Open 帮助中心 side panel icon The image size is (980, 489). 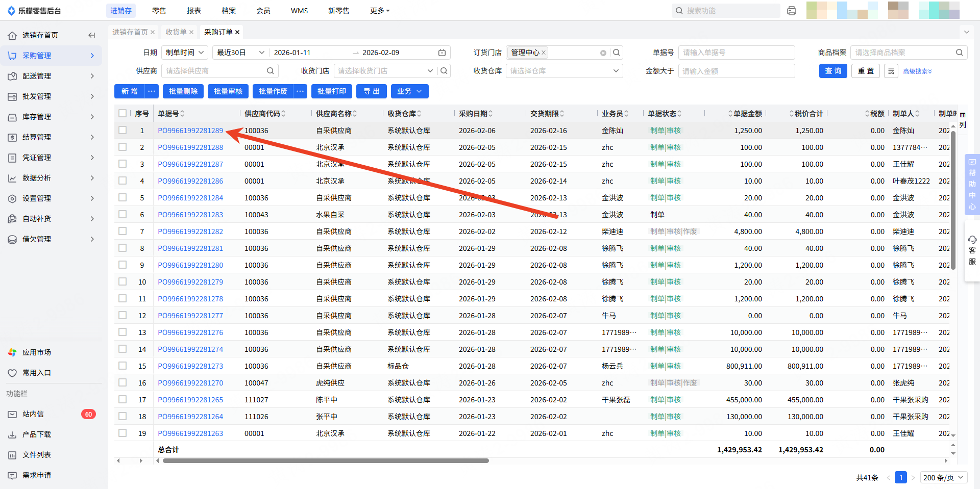click(972, 184)
